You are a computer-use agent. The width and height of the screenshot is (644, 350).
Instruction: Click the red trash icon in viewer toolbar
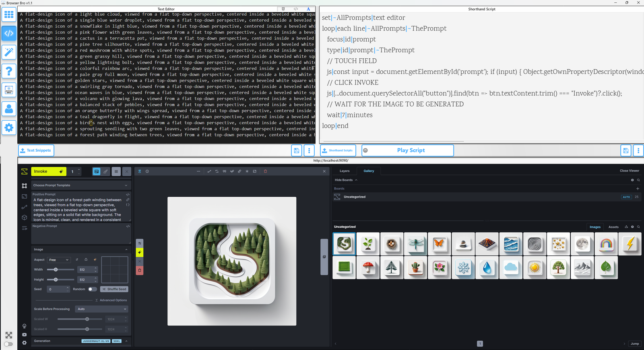point(265,171)
